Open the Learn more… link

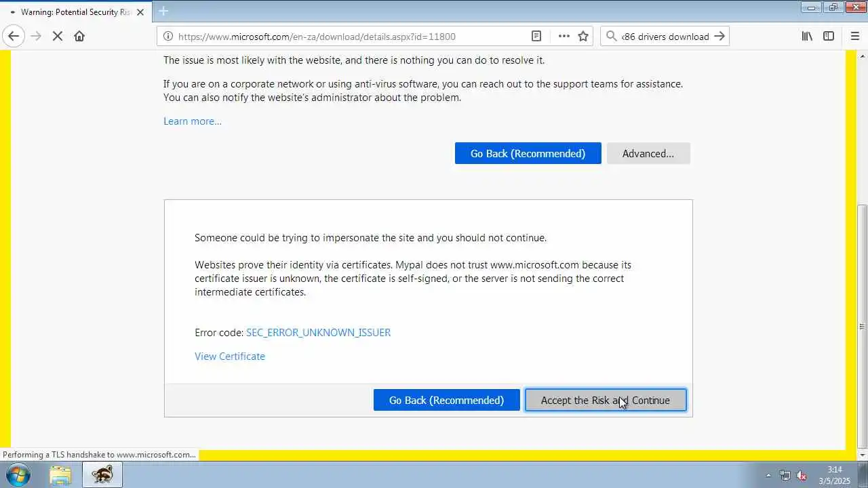(x=193, y=121)
